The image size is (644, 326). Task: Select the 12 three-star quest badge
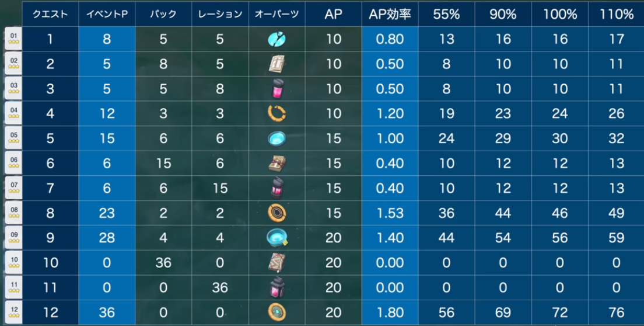(x=13, y=313)
